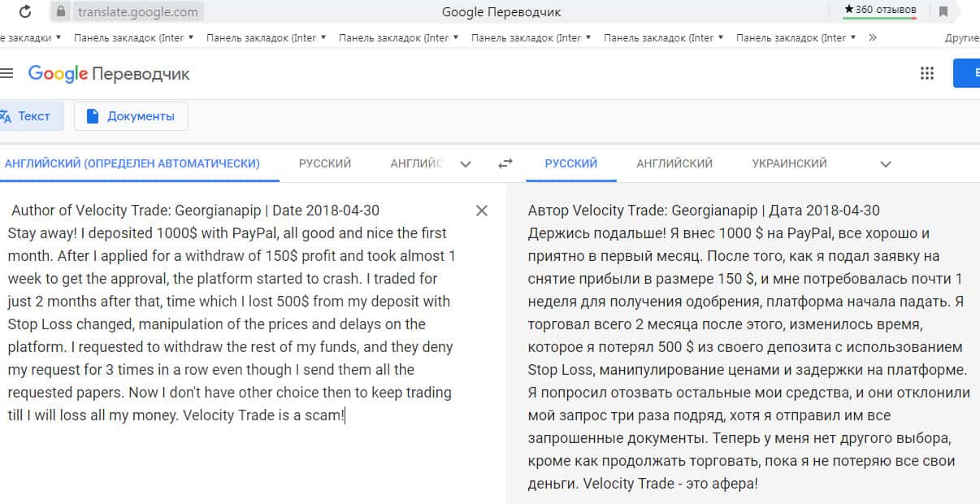Swap the source and target languages
Screen dimensions: 980x504
pos(505,163)
